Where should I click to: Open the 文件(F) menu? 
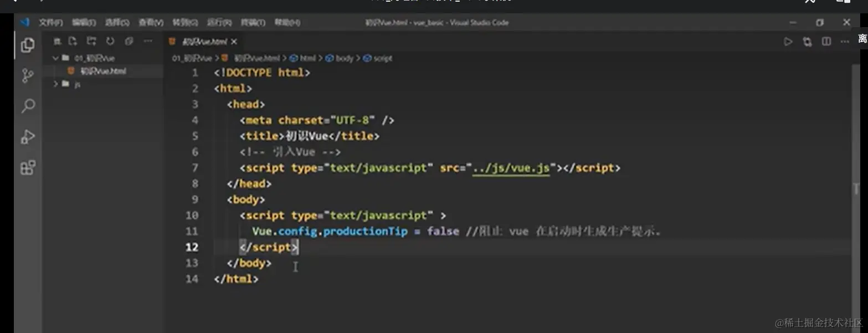click(x=51, y=23)
